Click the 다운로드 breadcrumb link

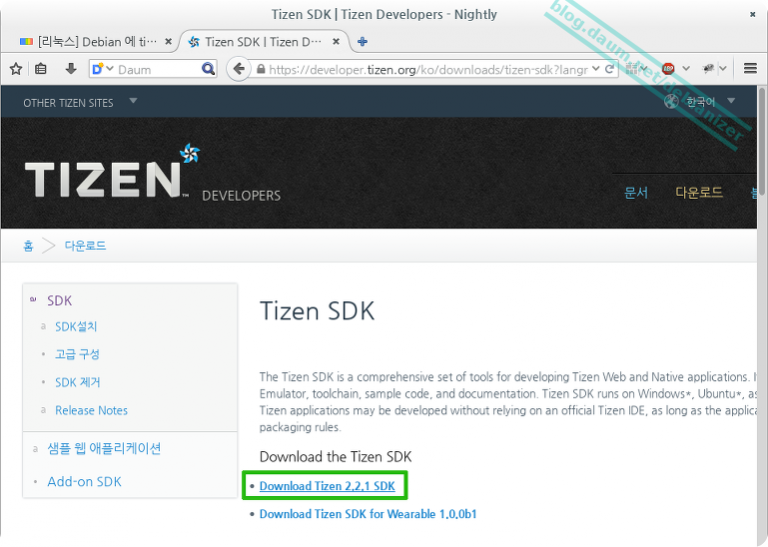(x=85, y=245)
